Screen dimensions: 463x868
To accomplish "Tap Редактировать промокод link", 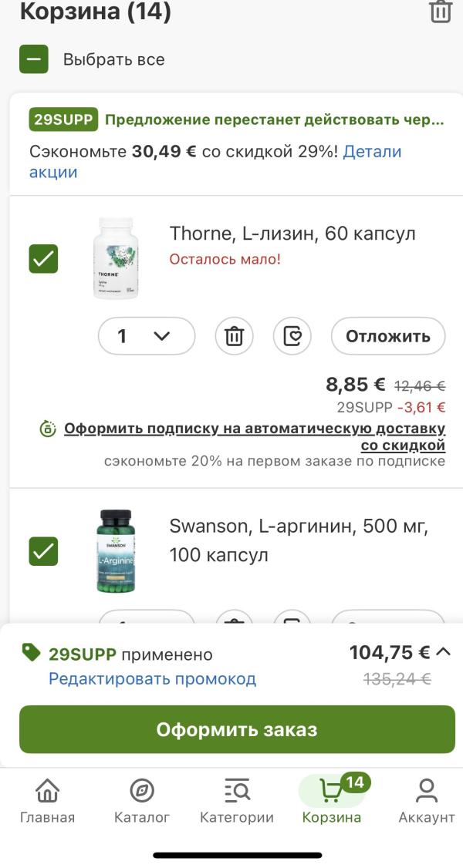I will click(x=152, y=679).
